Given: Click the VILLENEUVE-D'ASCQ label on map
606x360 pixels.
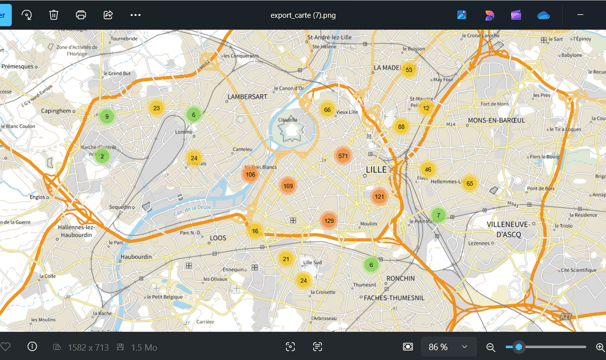Looking at the screenshot, I should tap(509, 229).
